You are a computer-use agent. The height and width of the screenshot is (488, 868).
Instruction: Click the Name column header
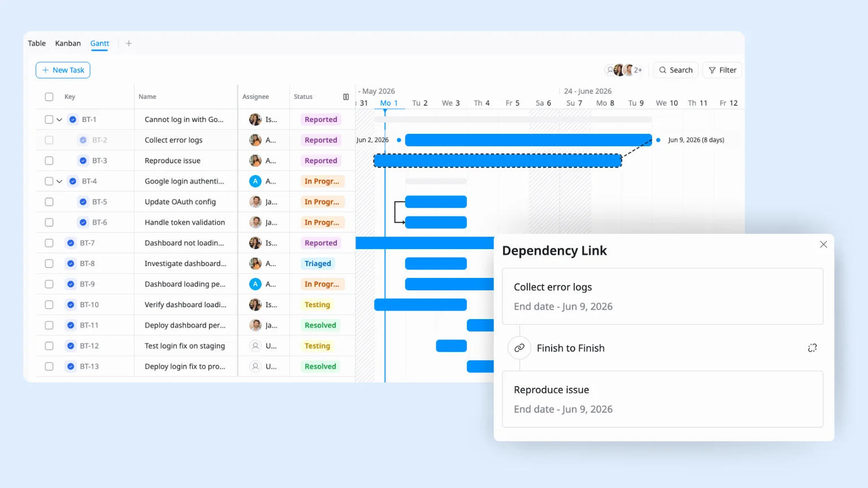pos(147,97)
